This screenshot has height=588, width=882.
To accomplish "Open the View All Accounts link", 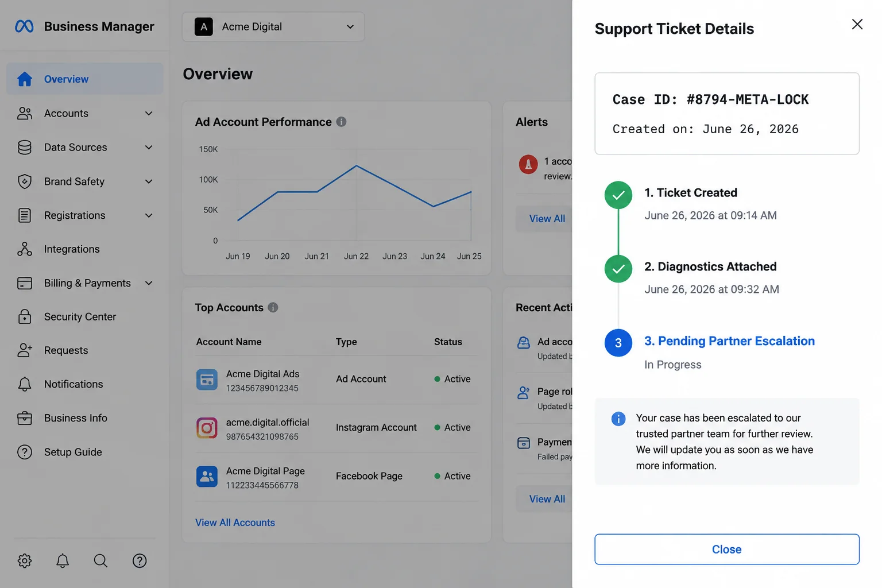I will 235,523.
